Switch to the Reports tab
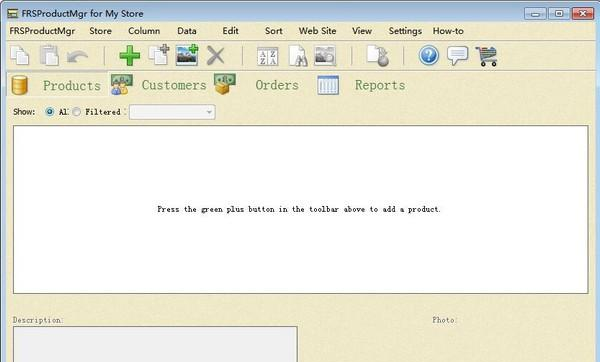 [x=361, y=85]
